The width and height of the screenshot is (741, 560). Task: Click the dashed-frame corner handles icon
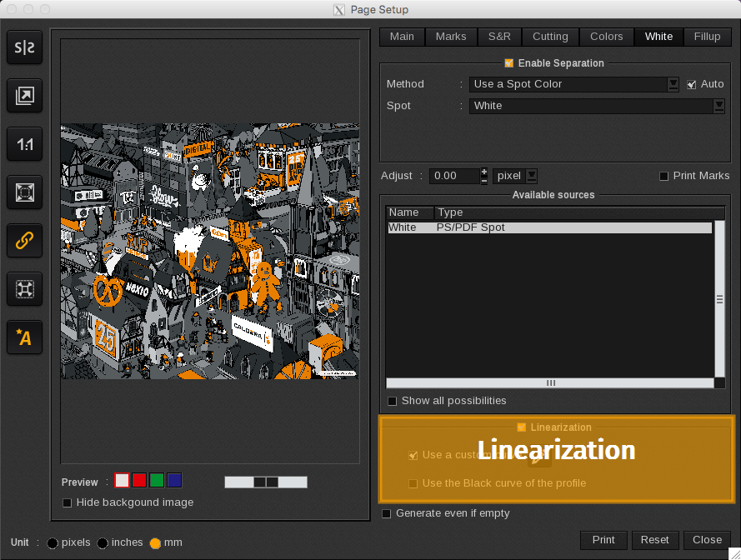pyautogui.click(x=25, y=289)
